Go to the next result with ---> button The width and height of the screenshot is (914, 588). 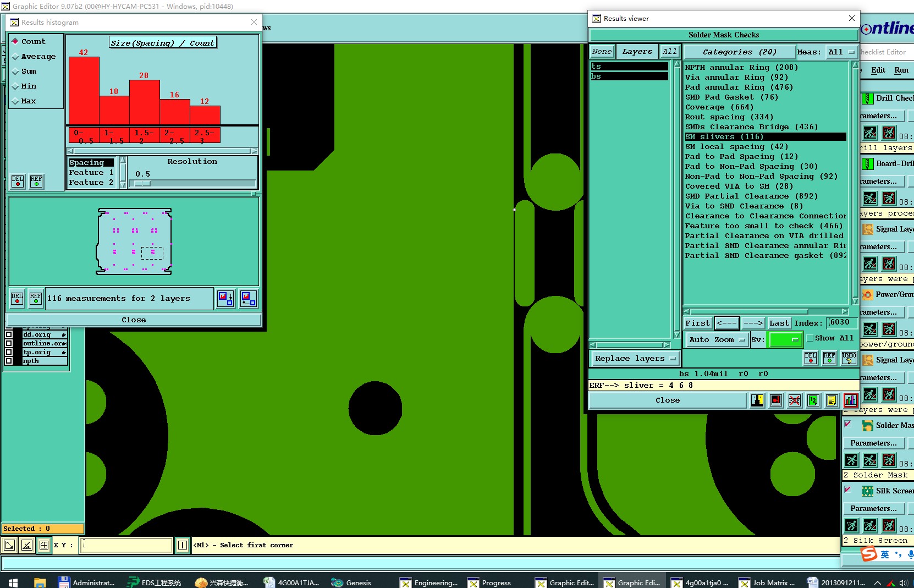[753, 323]
